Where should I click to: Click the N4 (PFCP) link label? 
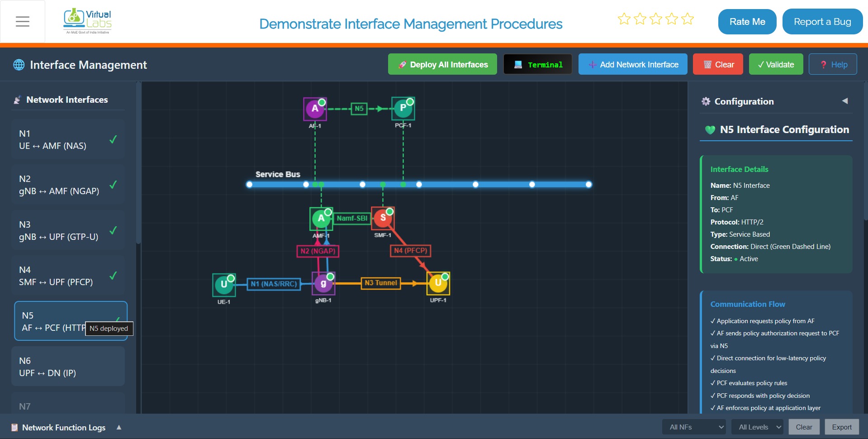[411, 251]
